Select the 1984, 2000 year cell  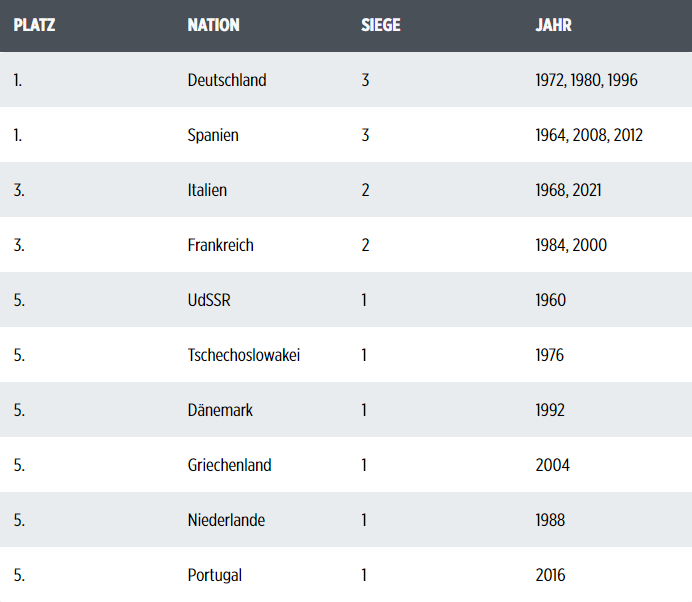pos(571,245)
